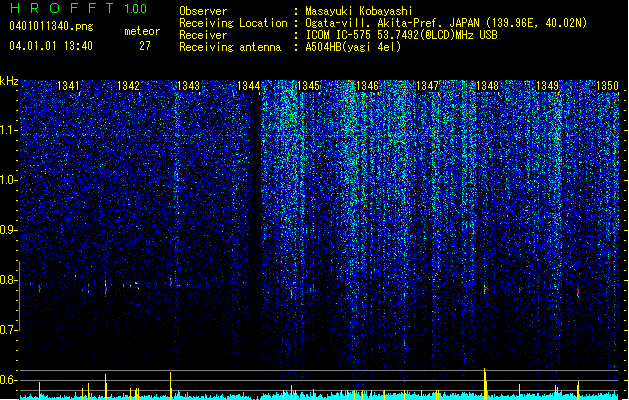Viewport: 629px width, 400px height.
Task: Click the 1349 time marker
Action: (x=548, y=85)
